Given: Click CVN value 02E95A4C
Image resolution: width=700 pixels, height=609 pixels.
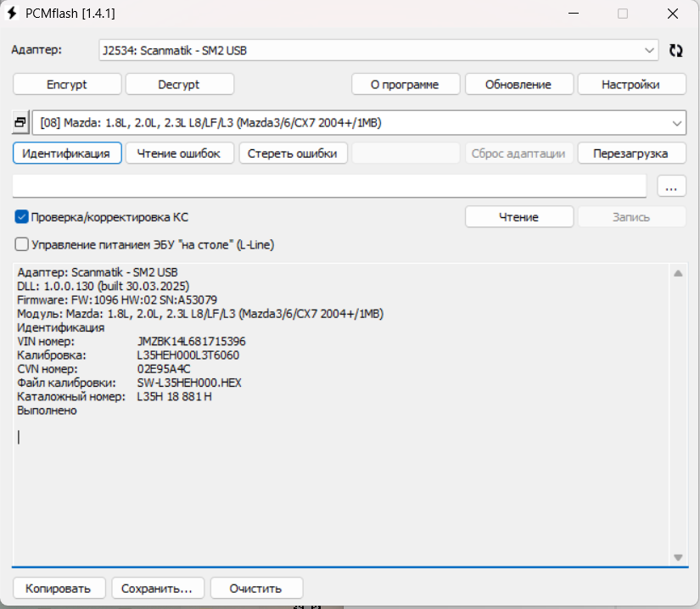Looking at the screenshot, I should coord(164,369).
